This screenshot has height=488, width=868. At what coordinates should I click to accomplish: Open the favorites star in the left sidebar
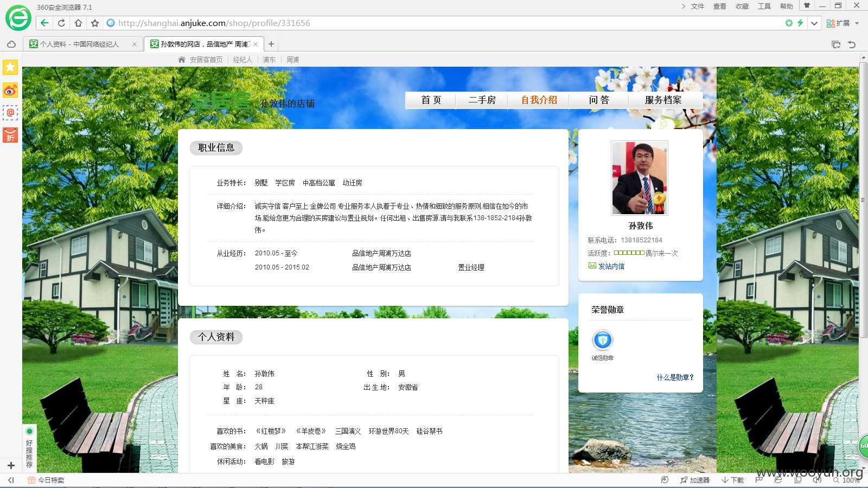tap(10, 67)
